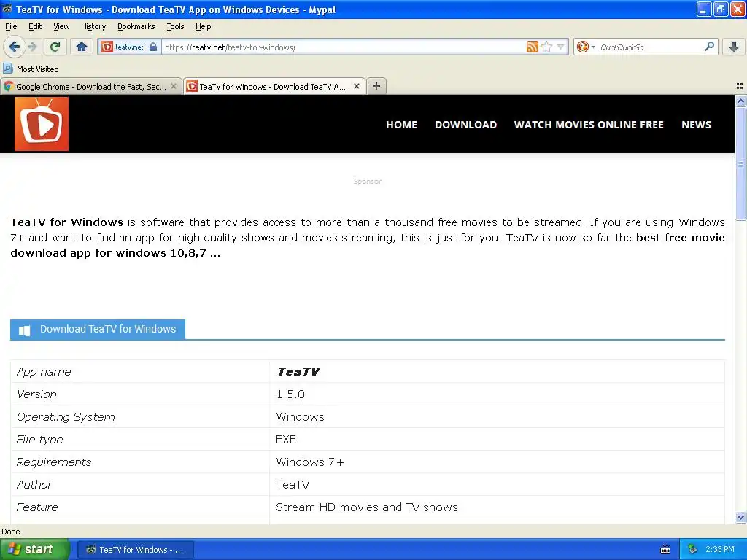Open the Bookmarks menu
This screenshot has width=747, height=560.
tap(136, 26)
